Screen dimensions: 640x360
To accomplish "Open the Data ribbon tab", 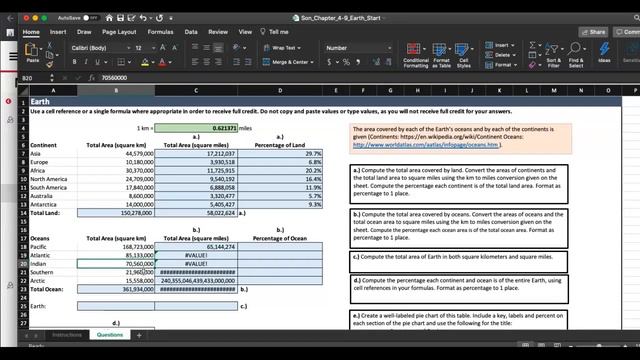I will pos(191,32).
